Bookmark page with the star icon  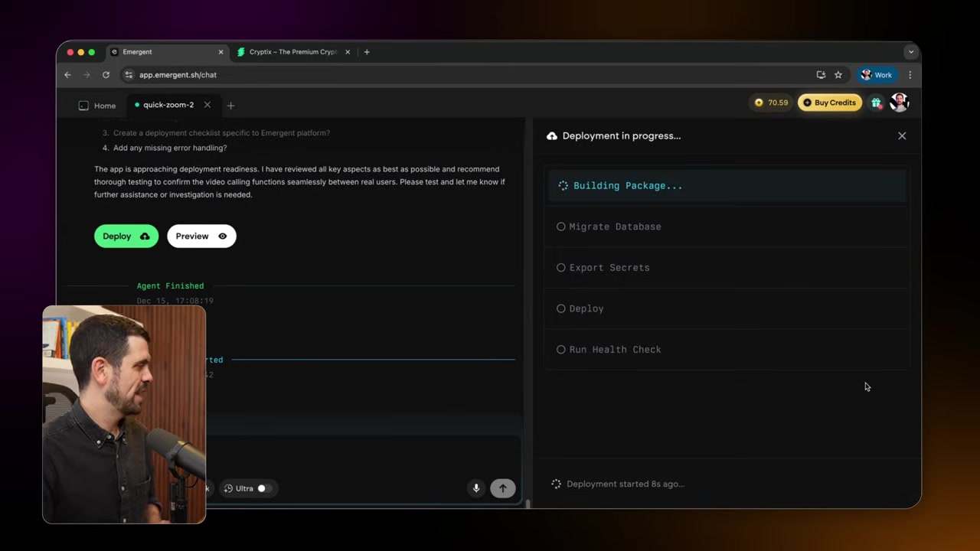(838, 75)
